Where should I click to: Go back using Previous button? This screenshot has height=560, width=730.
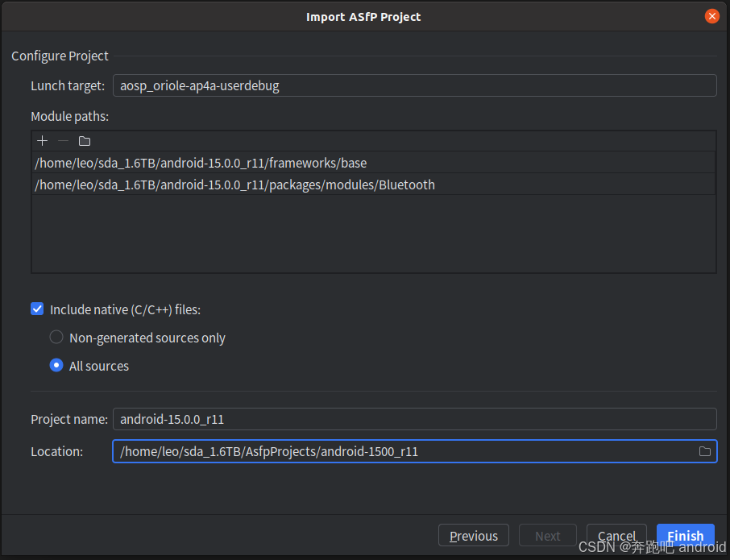tap(473, 535)
